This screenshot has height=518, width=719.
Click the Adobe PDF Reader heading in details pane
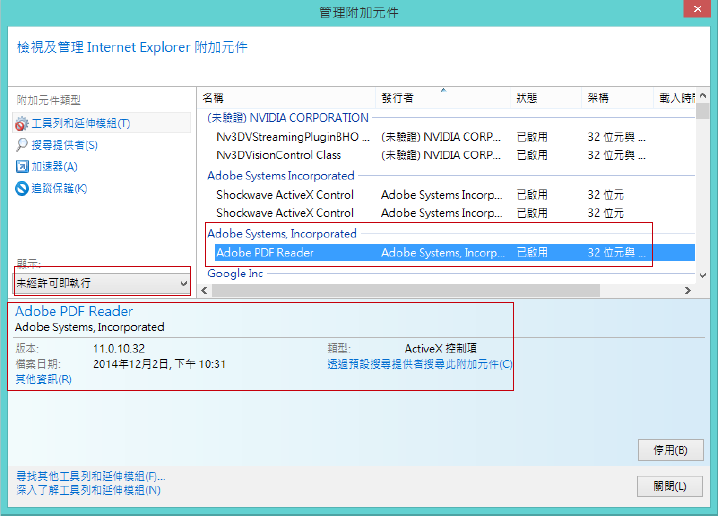tap(74, 312)
